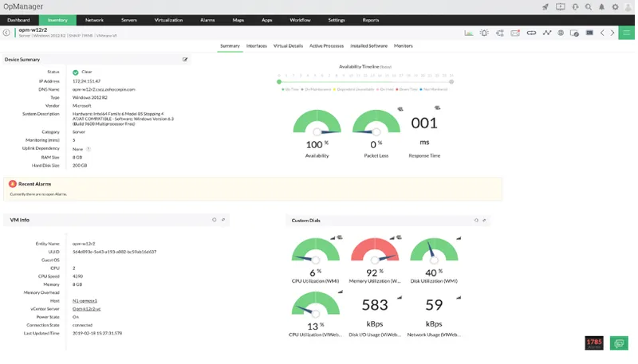Click the chain link icon in device toolbar
Screen dimensions: 638x364
[531, 33]
